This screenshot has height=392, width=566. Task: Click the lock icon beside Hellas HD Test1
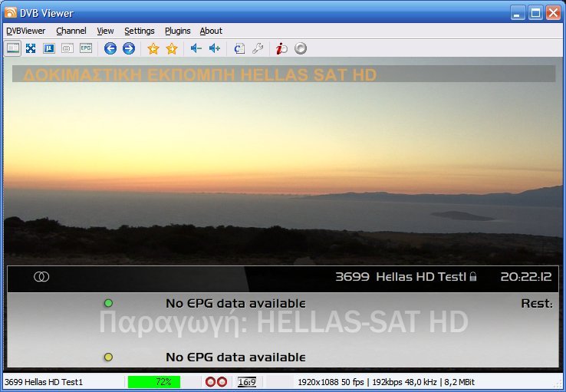click(x=473, y=276)
